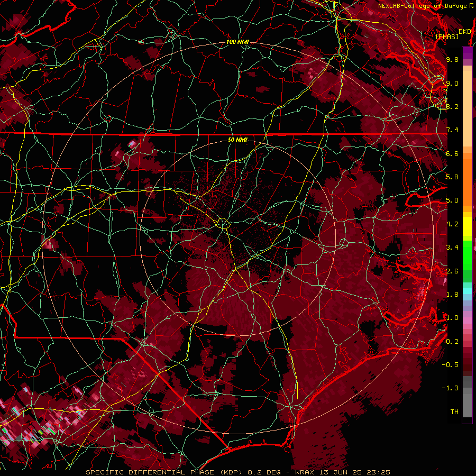This screenshot has height=476, width=476.
Task: Select the bright green segment of the color bar
Action: [x=467, y=254]
